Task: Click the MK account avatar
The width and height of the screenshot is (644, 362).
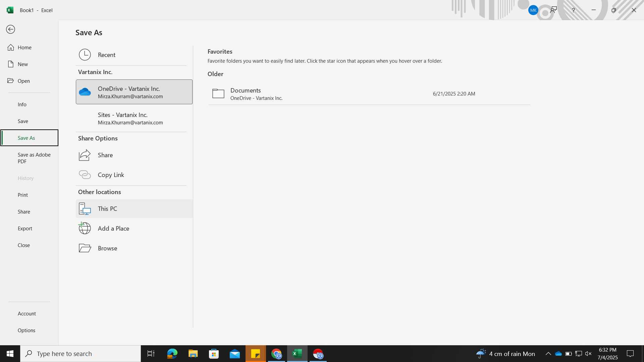Action: pyautogui.click(x=533, y=10)
